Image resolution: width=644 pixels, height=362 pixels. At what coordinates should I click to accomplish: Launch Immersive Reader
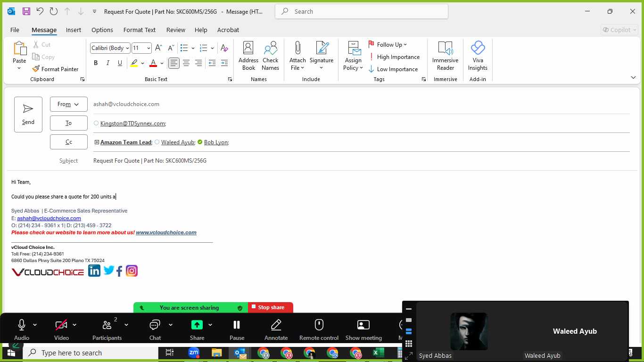(x=445, y=56)
